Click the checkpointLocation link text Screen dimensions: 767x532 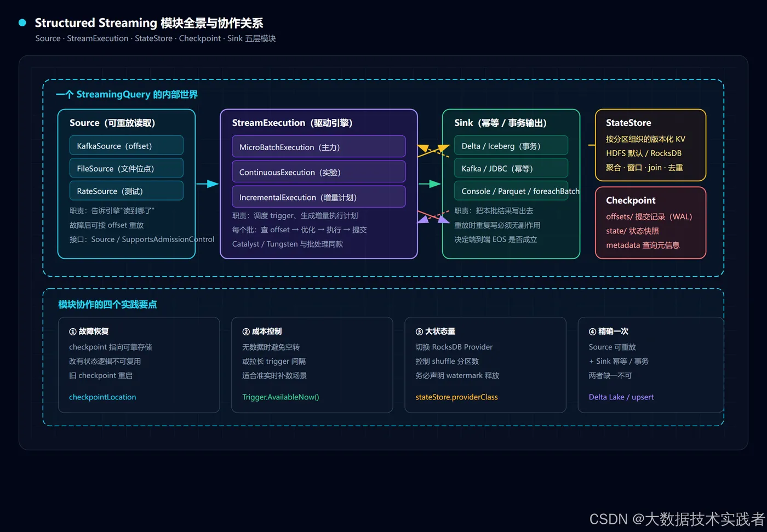(x=102, y=397)
